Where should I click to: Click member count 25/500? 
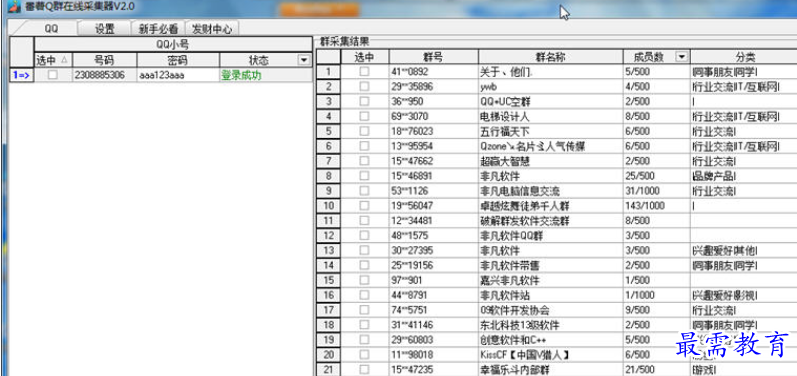click(657, 176)
